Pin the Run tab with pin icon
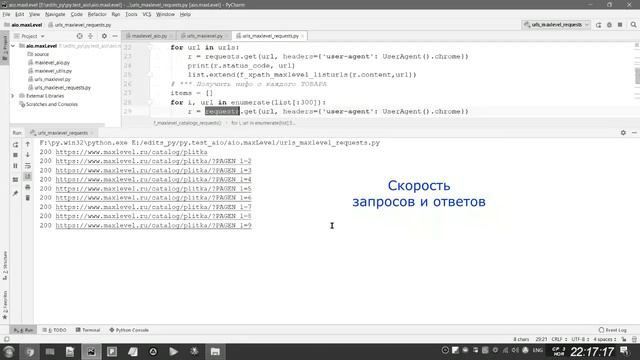This screenshot has height=360, width=640. (x=16, y=193)
